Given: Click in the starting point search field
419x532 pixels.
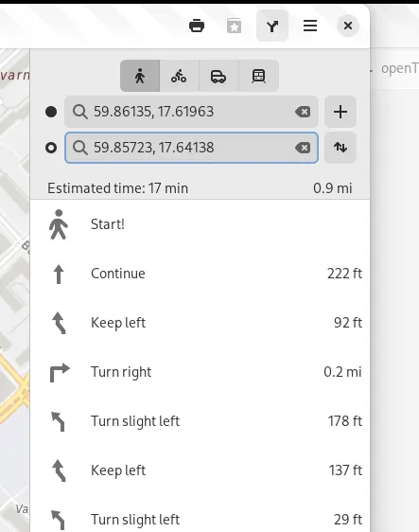Looking at the screenshot, I should (191, 112).
